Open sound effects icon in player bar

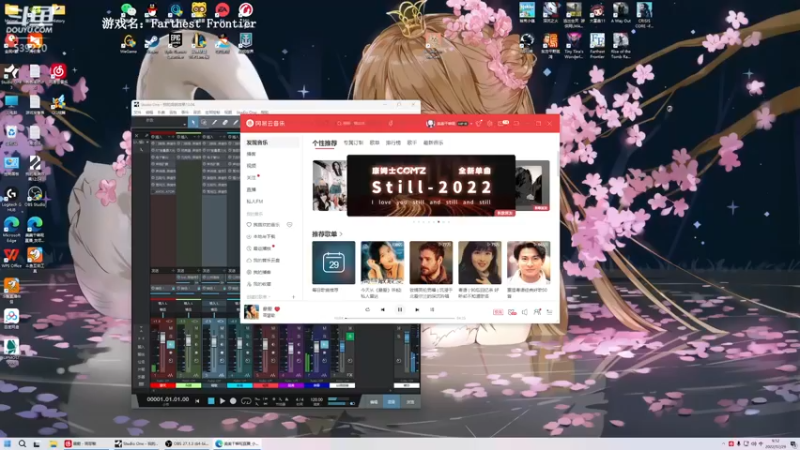click(x=512, y=312)
